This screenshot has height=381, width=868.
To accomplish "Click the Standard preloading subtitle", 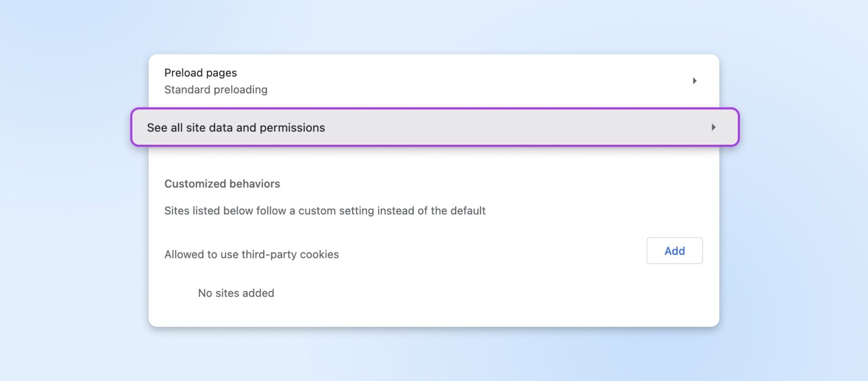I will (216, 90).
